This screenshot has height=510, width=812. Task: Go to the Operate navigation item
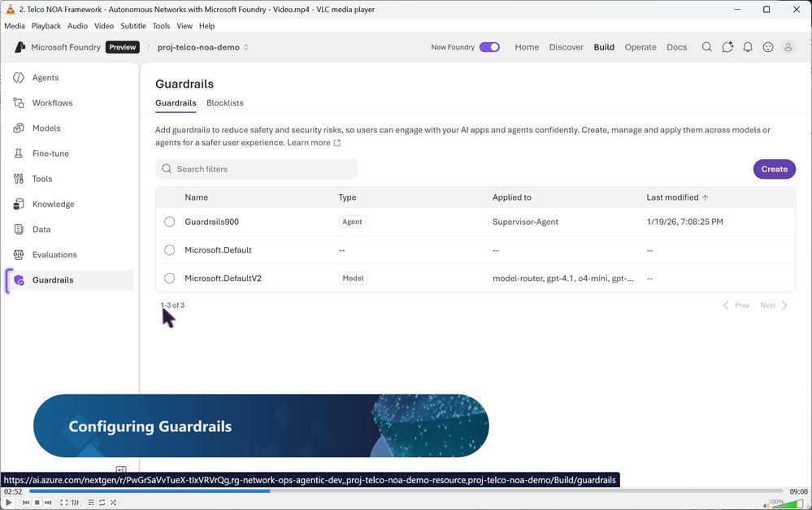(640, 47)
